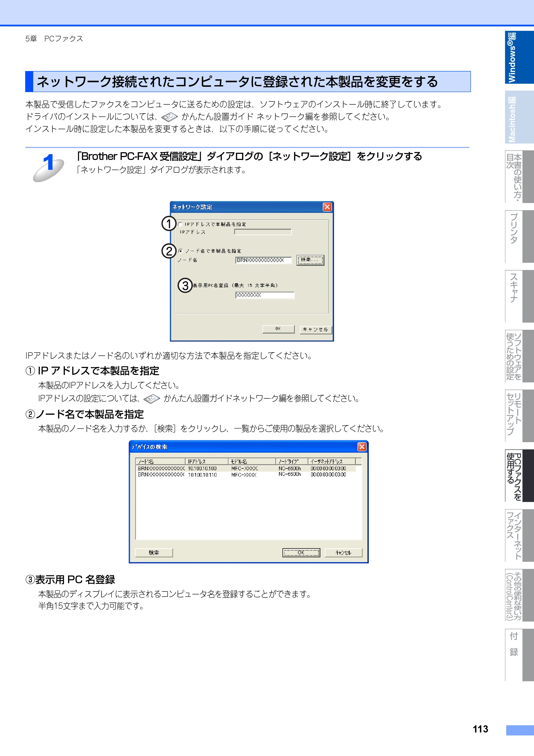
Task: Open the 本書の使い方・目次 side tab
Action: coord(519,177)
